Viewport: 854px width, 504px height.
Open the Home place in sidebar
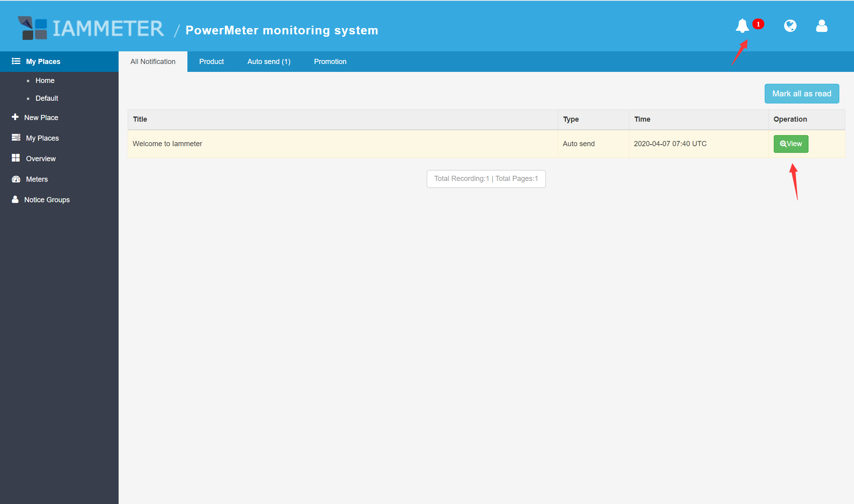point(45,81)
